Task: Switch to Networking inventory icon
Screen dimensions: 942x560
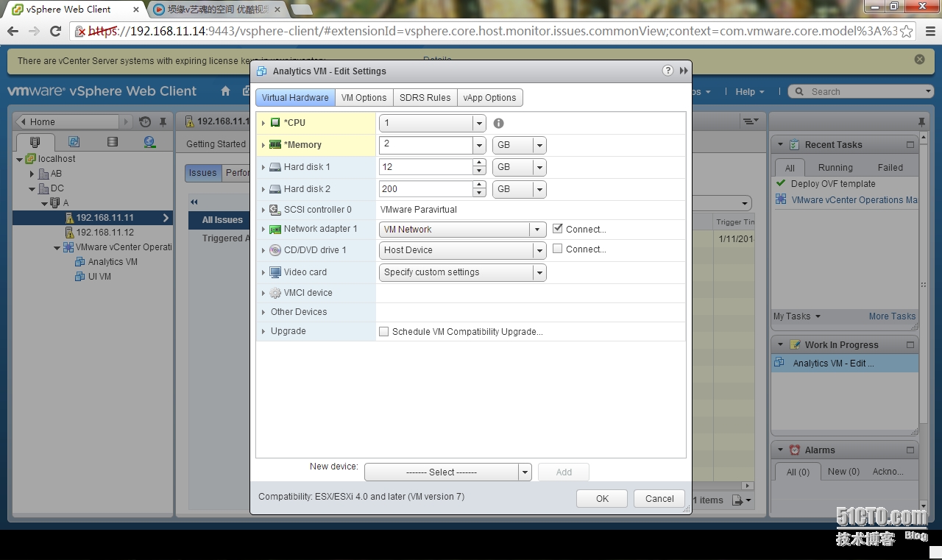Action: point(149,142)
